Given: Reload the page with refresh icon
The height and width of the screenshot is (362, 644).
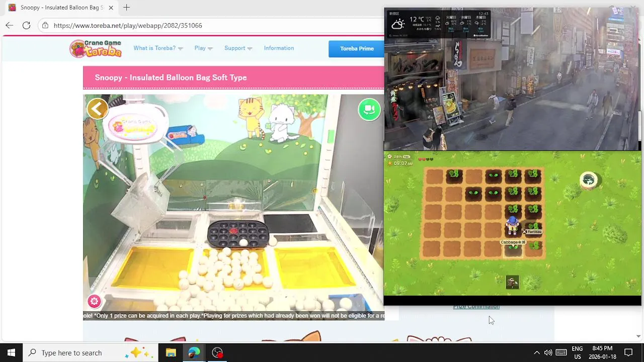Looking at the screenshot, I should tap(26, 25).
